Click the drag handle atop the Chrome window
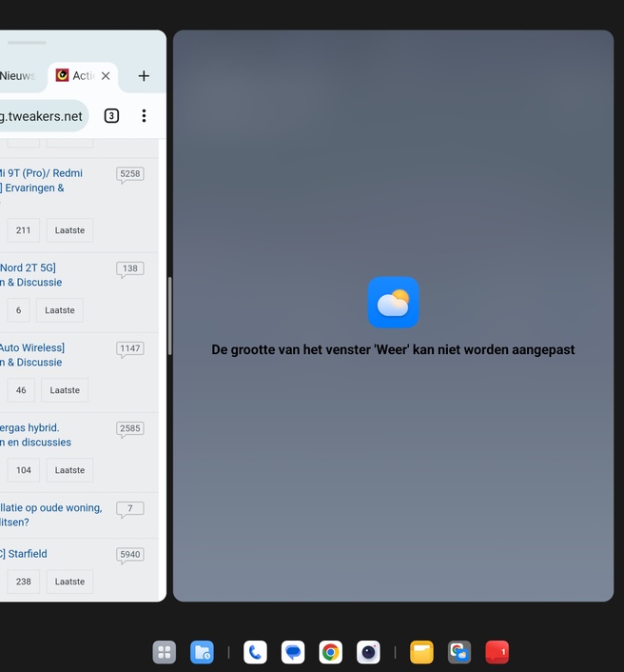 coord(27,43)
